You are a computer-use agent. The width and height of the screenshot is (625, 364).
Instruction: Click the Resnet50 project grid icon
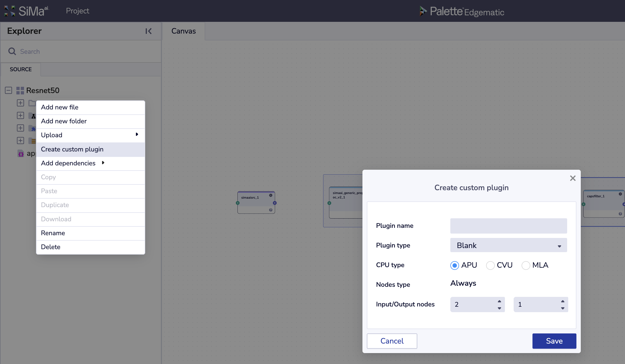point(20,90)
